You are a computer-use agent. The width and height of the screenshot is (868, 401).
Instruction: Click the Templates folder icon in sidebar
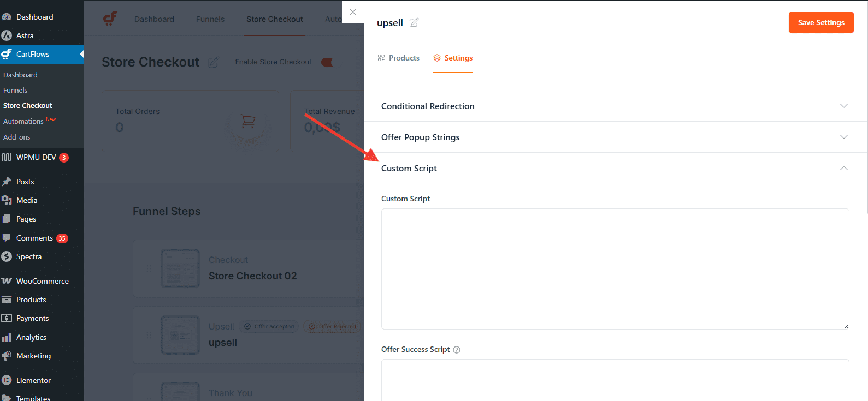[x=7, y=398]
